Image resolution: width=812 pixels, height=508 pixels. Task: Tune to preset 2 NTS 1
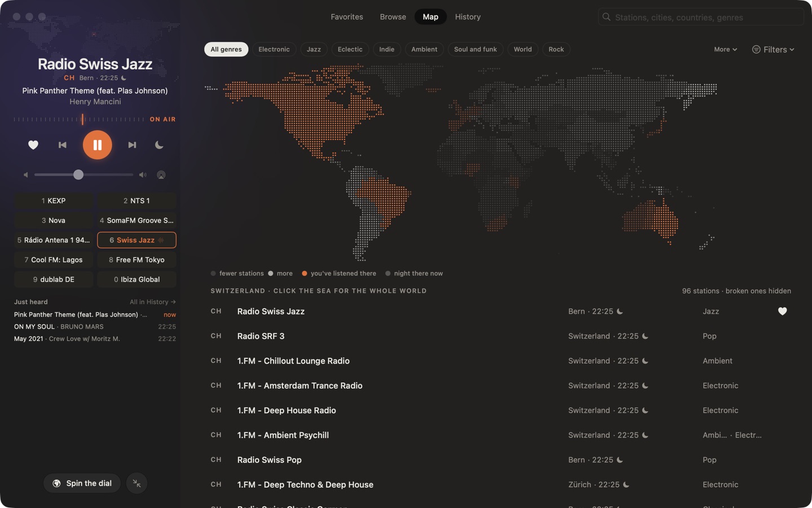pos(136,200)
